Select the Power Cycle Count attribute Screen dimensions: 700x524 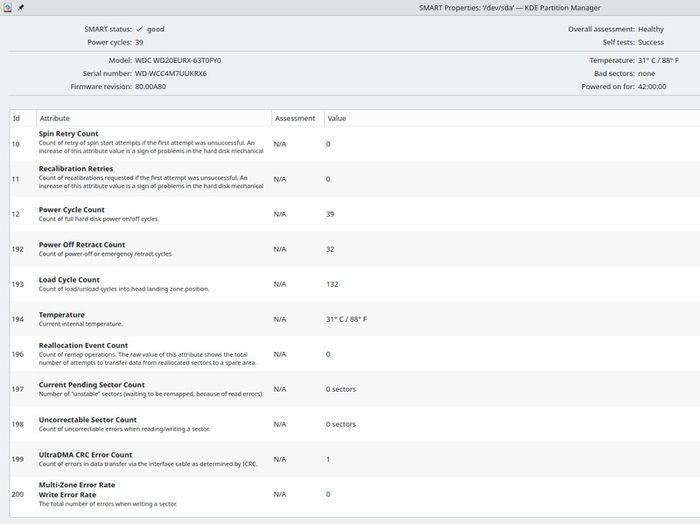pos(71,210)
